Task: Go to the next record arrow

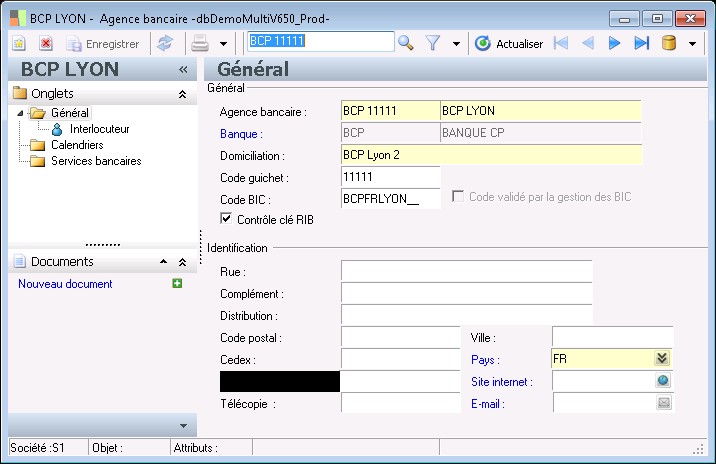Action: 615,43
